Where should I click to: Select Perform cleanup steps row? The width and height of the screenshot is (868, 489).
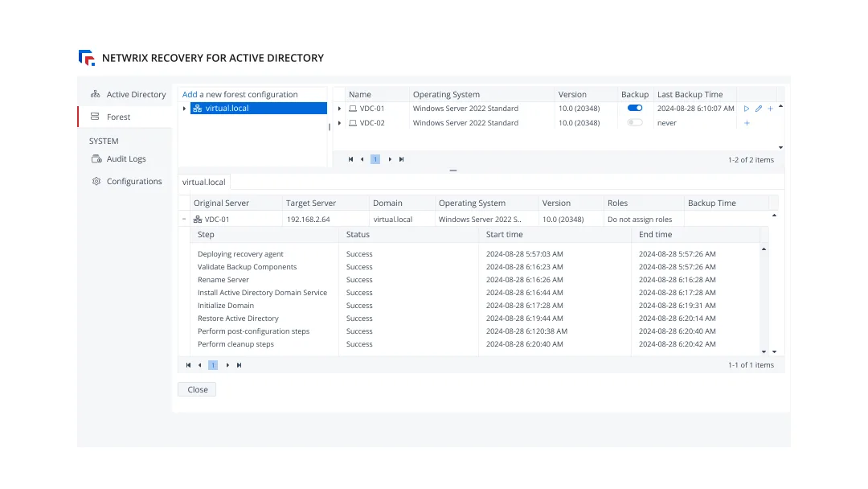point(235,344)
